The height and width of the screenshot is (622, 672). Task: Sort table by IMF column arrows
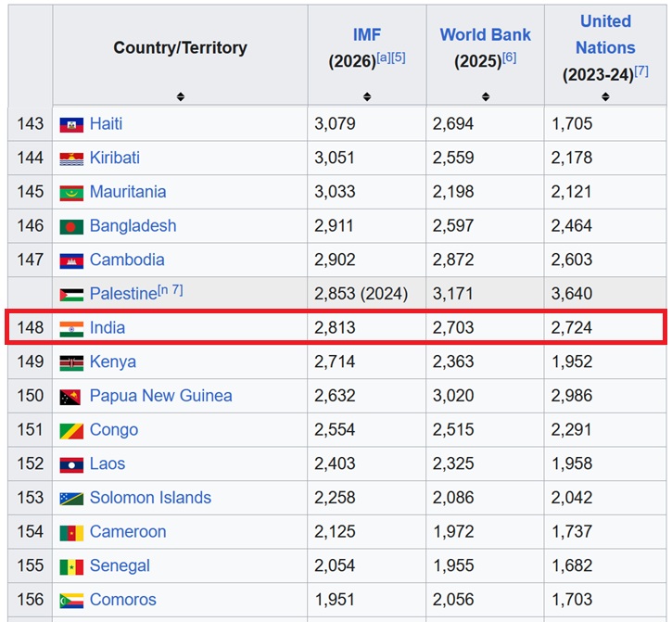367,96
